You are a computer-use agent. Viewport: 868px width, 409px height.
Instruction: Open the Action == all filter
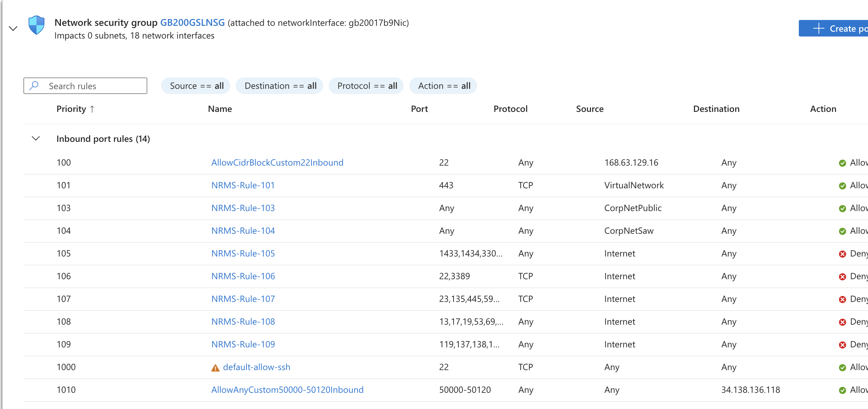[x=444, y=86]
